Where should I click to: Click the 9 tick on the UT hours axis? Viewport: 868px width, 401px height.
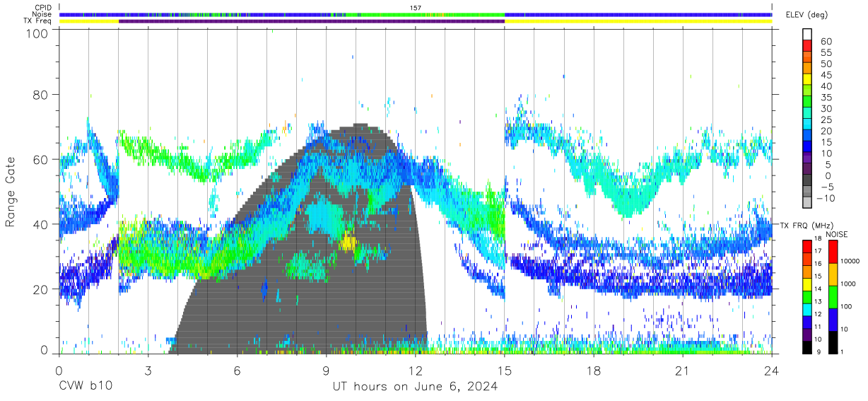(326, 370)
